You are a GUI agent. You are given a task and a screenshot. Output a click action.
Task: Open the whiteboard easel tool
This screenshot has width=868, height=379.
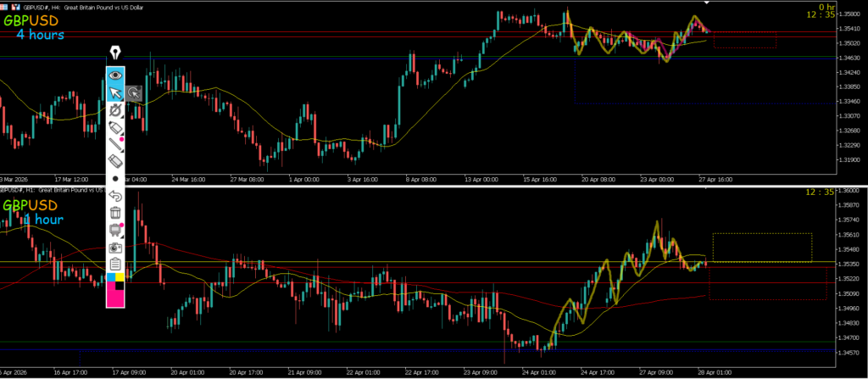tap(115, 230)
